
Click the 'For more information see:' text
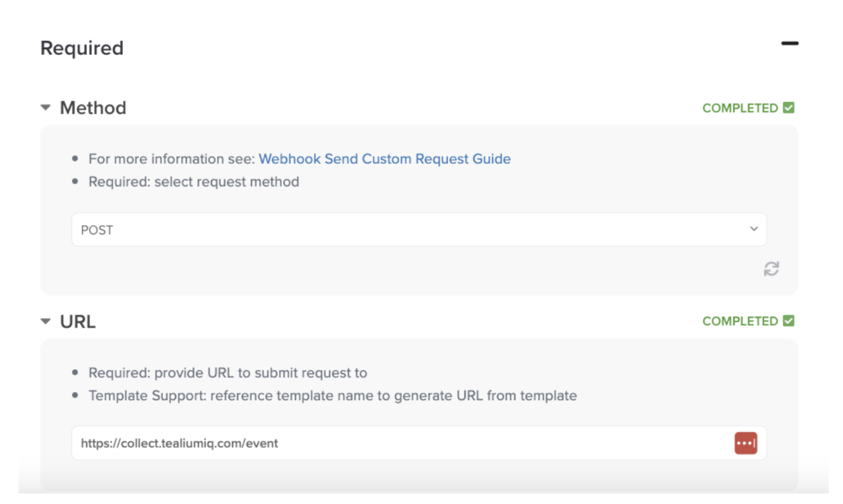[171, 159]
